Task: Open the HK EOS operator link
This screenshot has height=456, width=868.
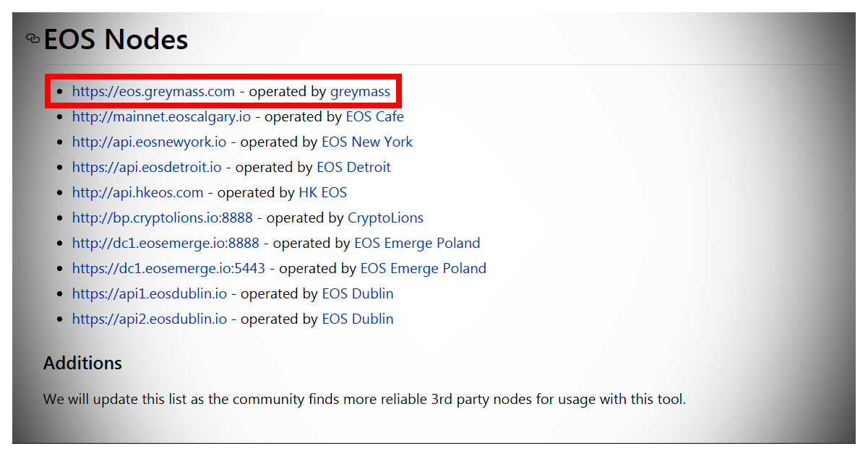Action: tap(322, 193)
